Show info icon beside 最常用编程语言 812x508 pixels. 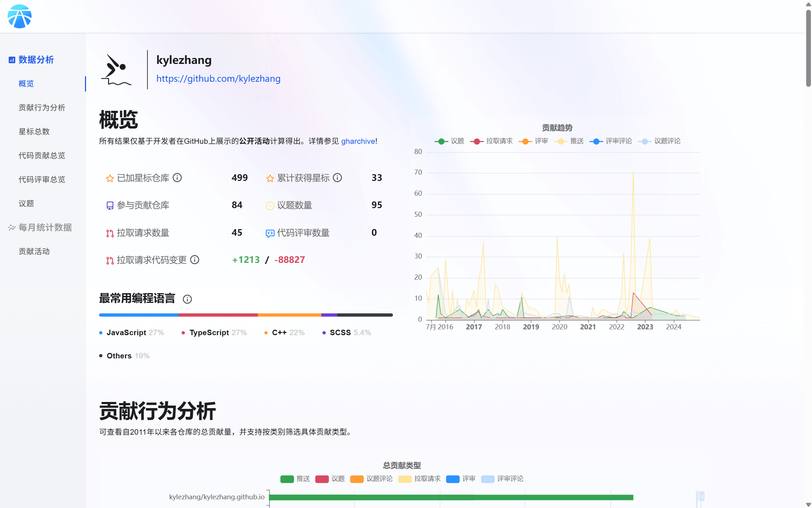[187, 299]
